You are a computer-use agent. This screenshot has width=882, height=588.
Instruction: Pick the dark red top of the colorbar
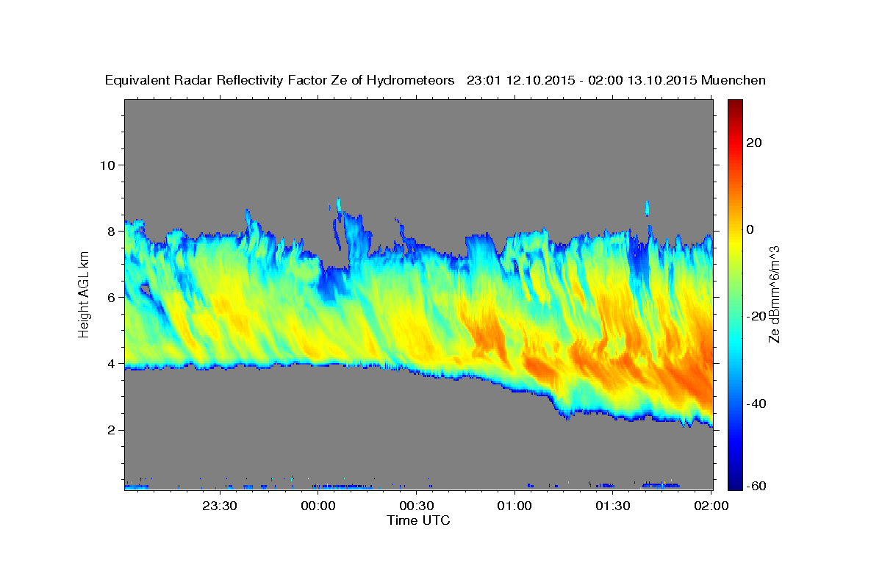(x=735, y=104)
